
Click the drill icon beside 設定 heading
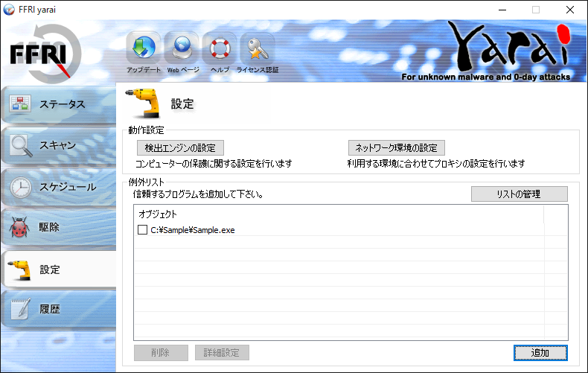click(144, 103)
